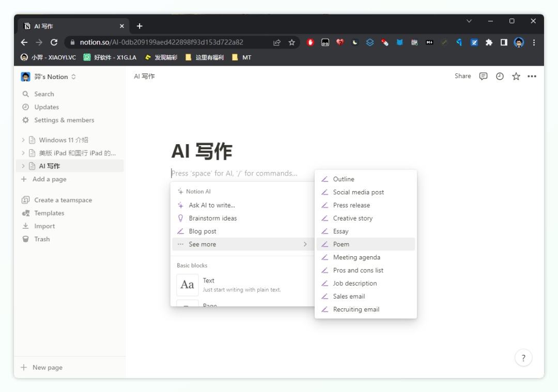The width and height of the screenshot is (558, 392).
Task: Expand the Windows 11 介绍 page tree
Action: point(23,140)
